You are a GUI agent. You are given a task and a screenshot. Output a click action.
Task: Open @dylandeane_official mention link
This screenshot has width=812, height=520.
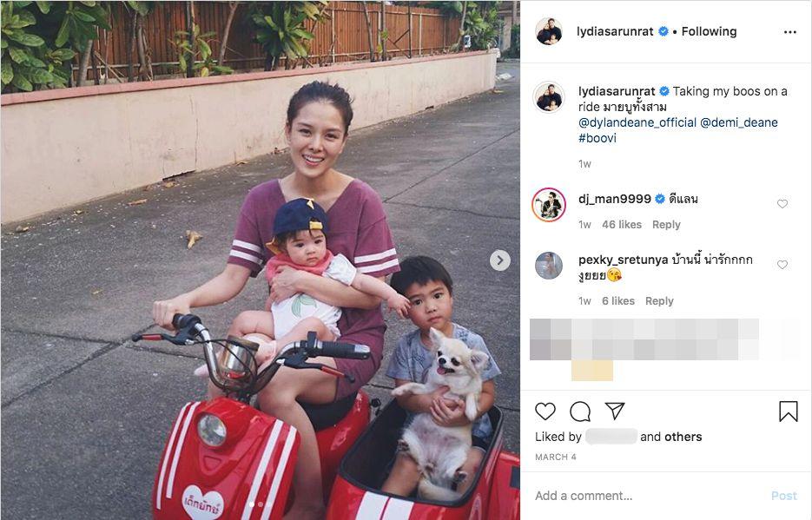(x=637, y=122)
